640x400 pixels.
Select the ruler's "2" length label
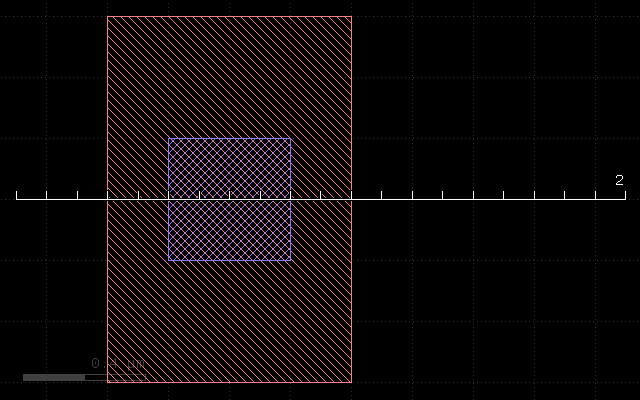[x=619, y=180]
